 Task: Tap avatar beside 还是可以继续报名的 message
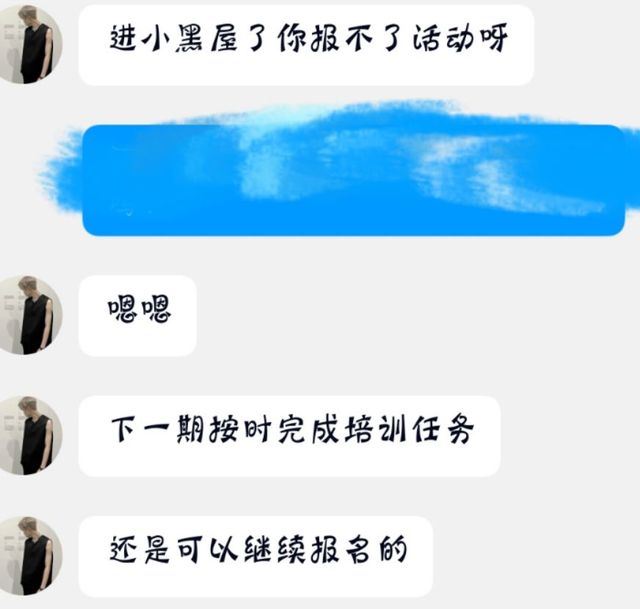click(x=29, y=556)
